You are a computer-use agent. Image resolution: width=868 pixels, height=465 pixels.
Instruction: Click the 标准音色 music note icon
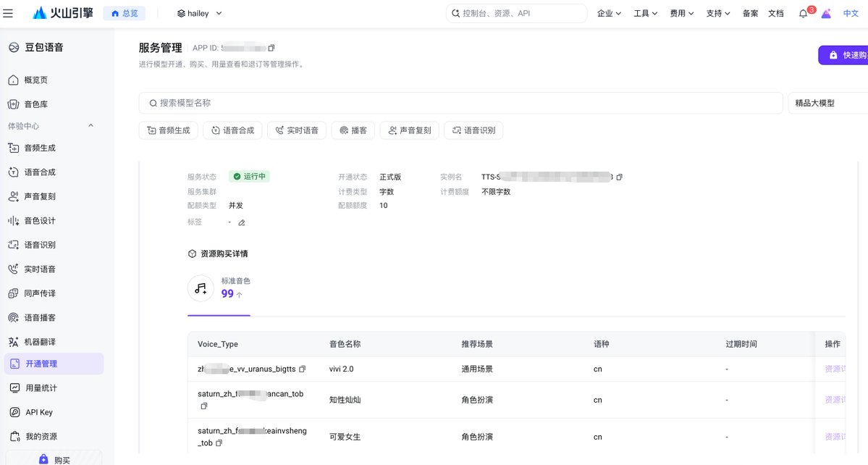(201, 288)
